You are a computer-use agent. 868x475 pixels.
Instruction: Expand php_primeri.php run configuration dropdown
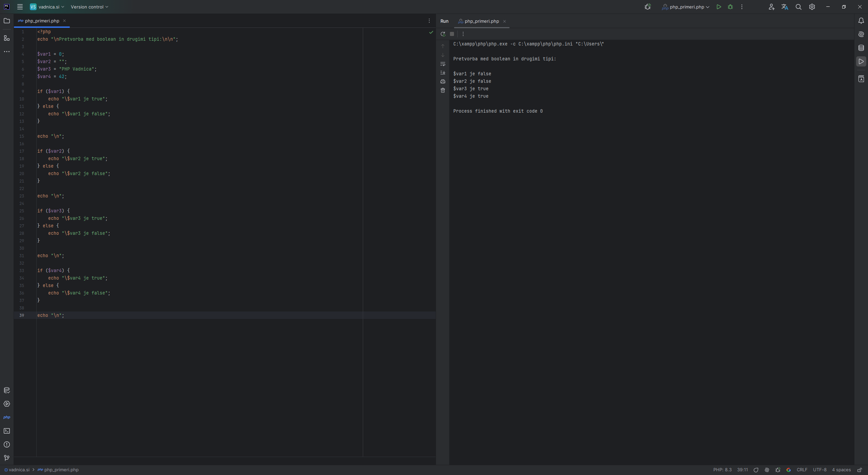686,7
